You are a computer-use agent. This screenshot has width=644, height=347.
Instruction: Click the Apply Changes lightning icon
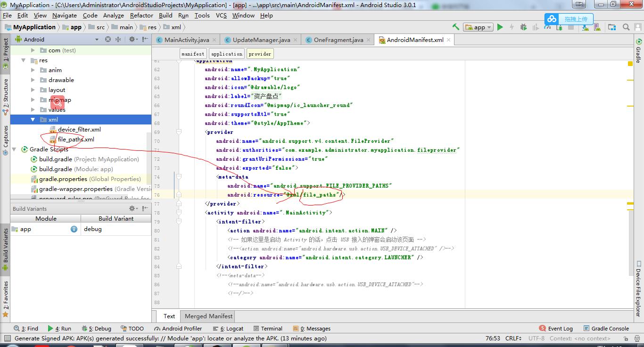(512, 27)
